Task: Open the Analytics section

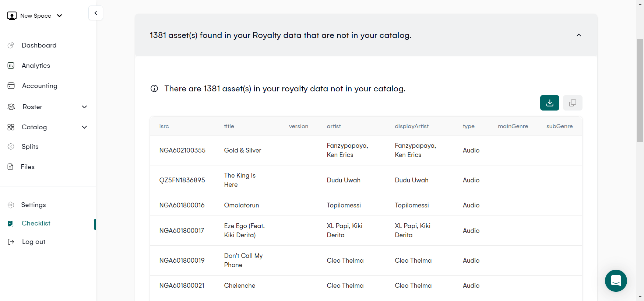Action: [36, 66]
